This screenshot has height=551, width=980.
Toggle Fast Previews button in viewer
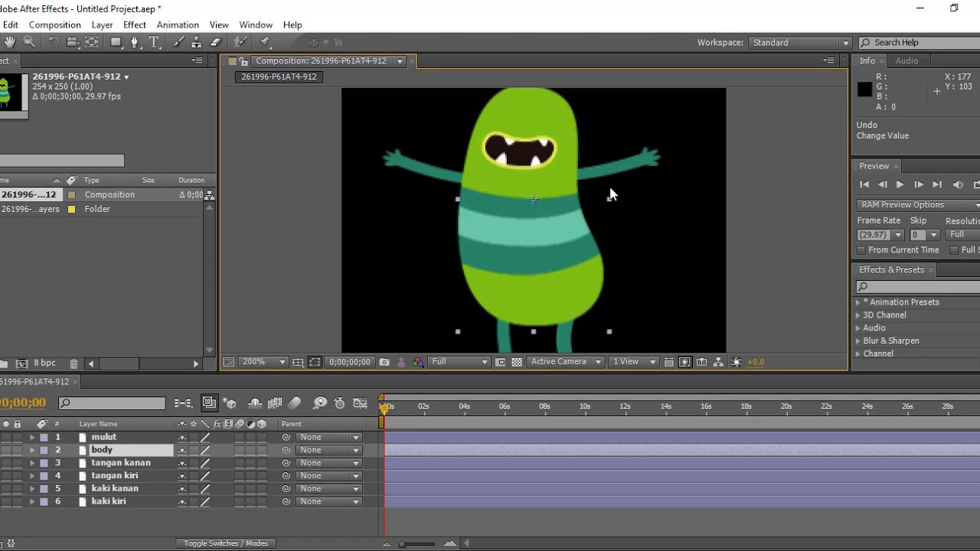(685, 362)
